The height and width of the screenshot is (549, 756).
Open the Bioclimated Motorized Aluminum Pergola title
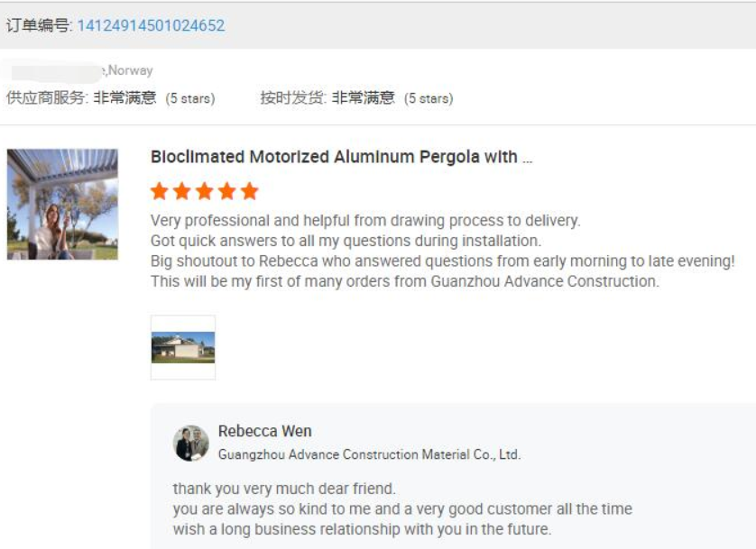(x=341, y=157)
